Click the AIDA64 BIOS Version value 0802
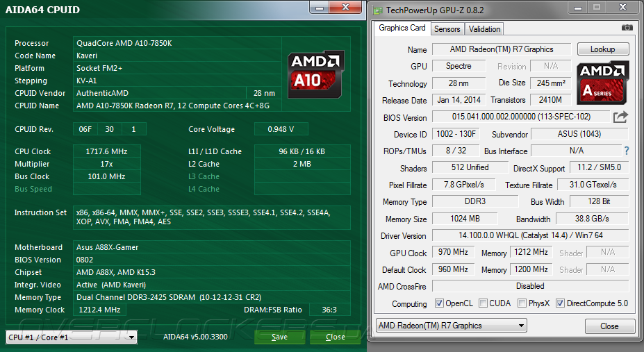Screen dimensions: 644x352 (211, 260)
